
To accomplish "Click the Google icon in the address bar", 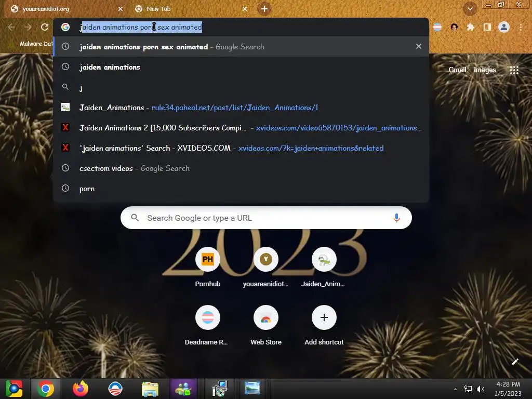I will coord(65,27).
